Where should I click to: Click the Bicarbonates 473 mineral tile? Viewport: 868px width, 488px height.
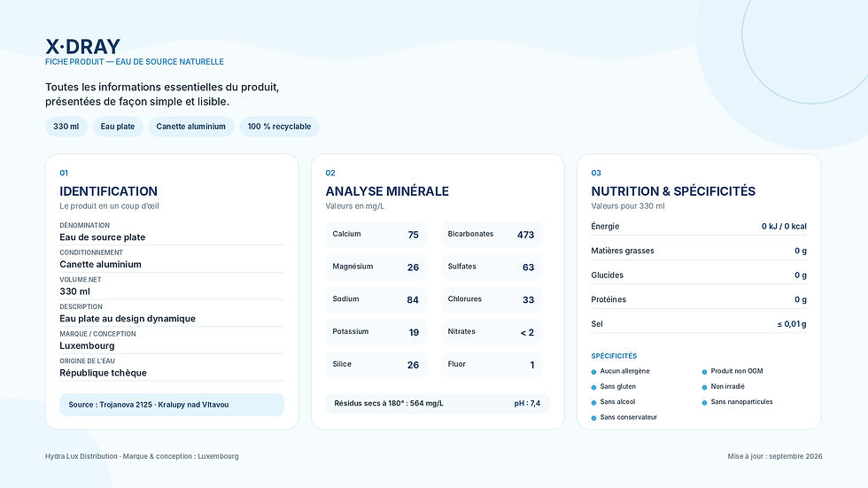click(492, 235)
